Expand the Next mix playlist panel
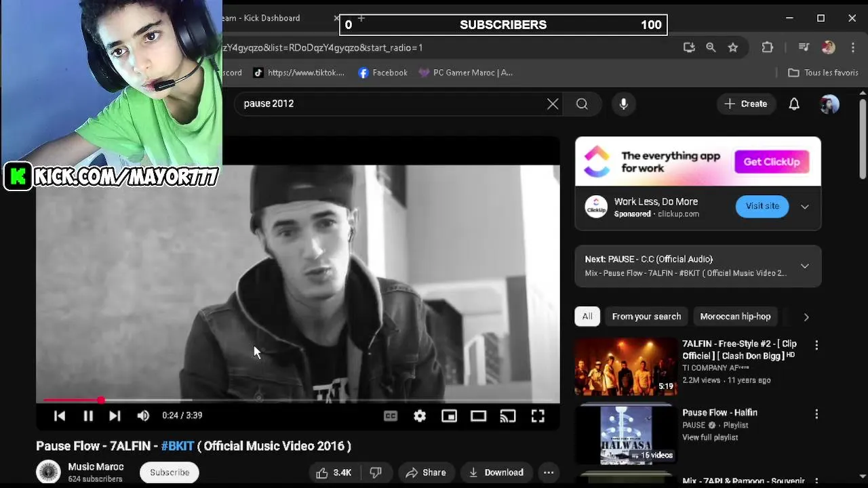This screenshot has width=868, height=488. pyautogui.click(x=805, y=266)
